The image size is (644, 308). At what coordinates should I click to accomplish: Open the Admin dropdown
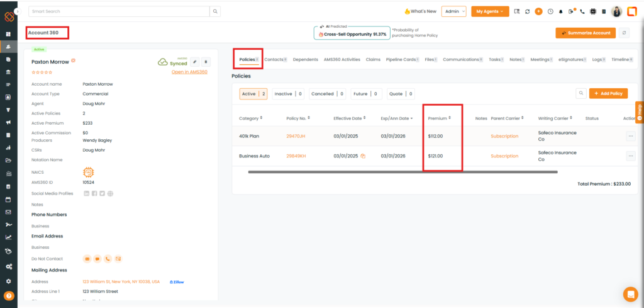coord(453,11)
